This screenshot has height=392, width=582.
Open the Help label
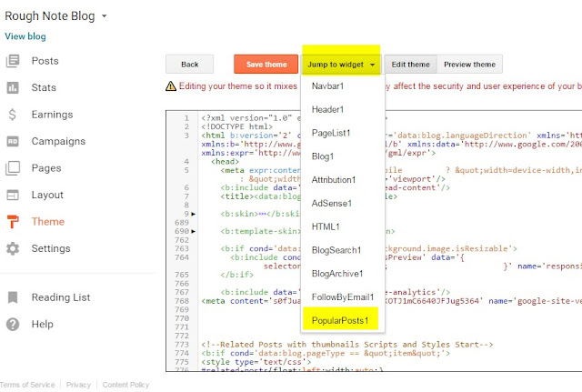click(x=43, y=324)
